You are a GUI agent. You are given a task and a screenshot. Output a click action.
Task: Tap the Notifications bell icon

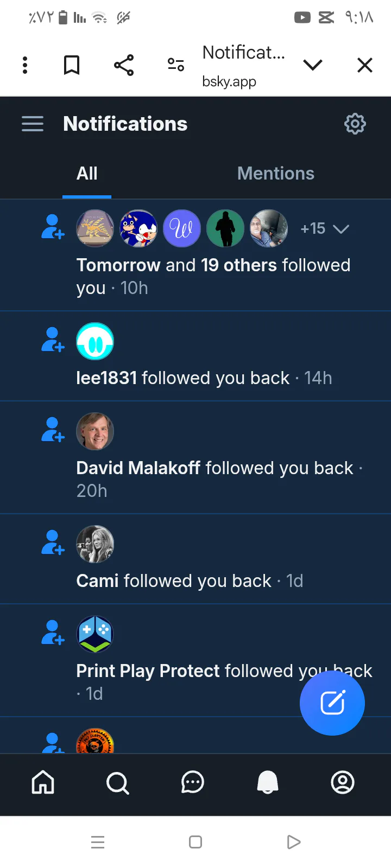[x=267, y=782]
